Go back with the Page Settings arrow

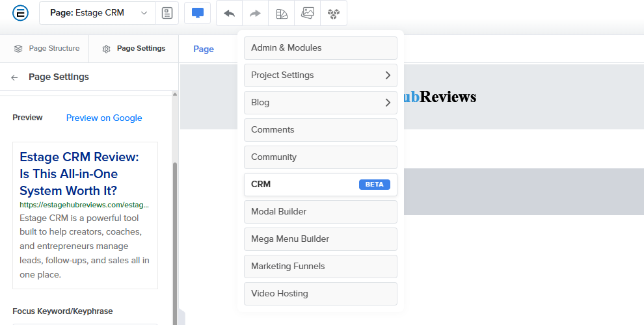pyautogui.click(x=14, y=77)
